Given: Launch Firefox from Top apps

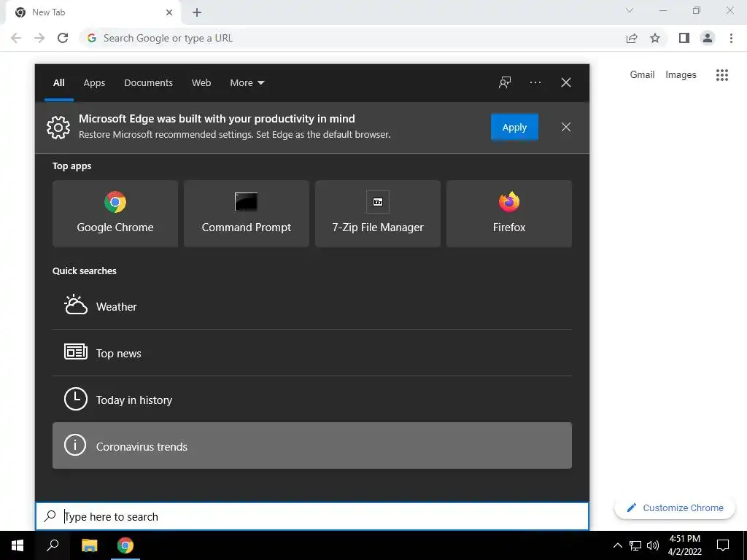Looking at the screenshot, I should click(508, 214).
